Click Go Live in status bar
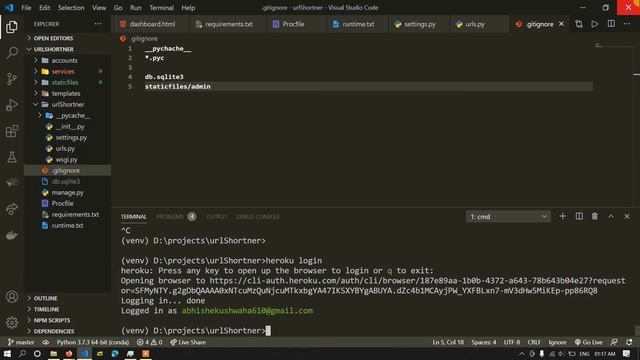 589,342
